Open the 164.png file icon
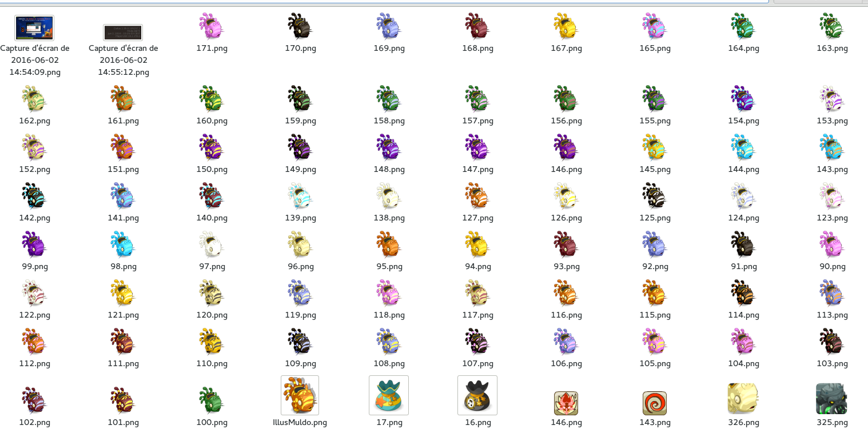The image size is (868, 429). [743, 26]
